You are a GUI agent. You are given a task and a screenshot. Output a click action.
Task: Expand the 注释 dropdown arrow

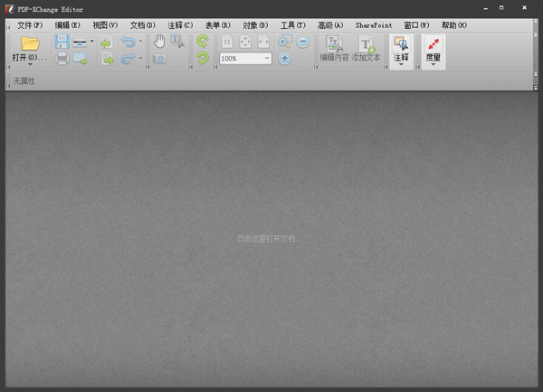click(x=401, y=65)
